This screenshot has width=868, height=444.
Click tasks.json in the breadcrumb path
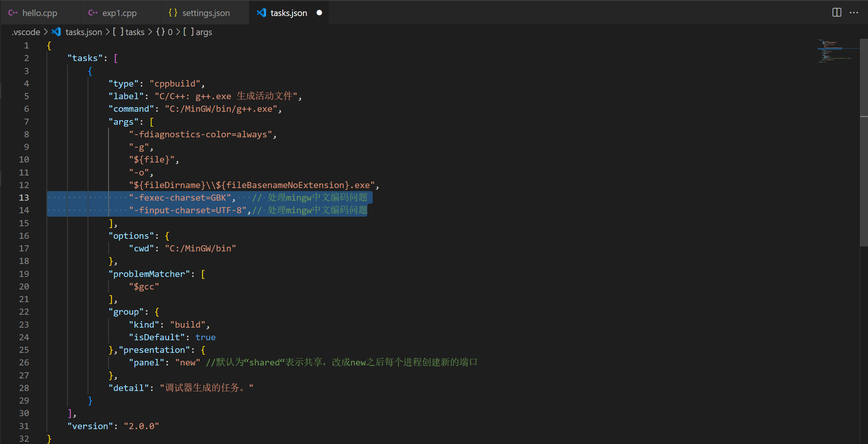pyautogui.click(x=83, y=32)
